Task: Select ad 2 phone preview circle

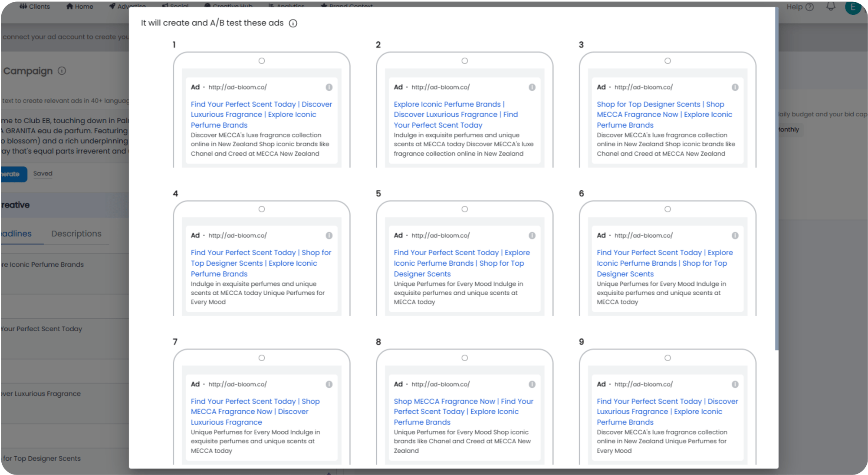Action: pyautogui.click(x=465, y=61)
